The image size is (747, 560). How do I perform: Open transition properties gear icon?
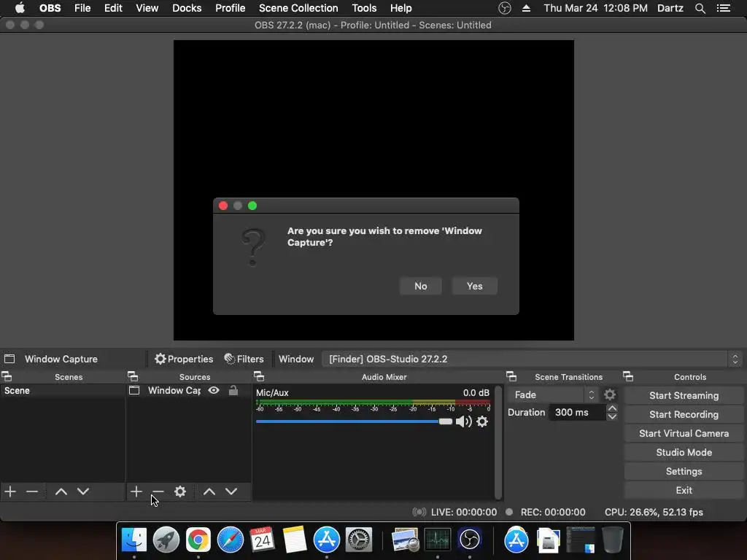610,394
